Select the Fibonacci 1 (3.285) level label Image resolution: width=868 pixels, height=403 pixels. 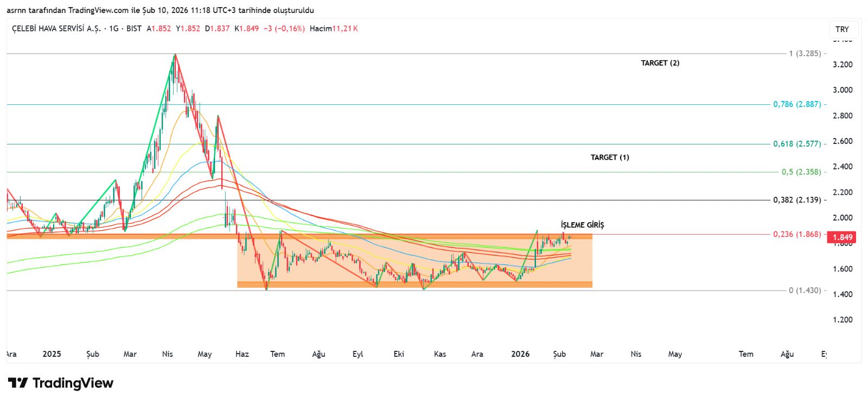pos(805,53)
